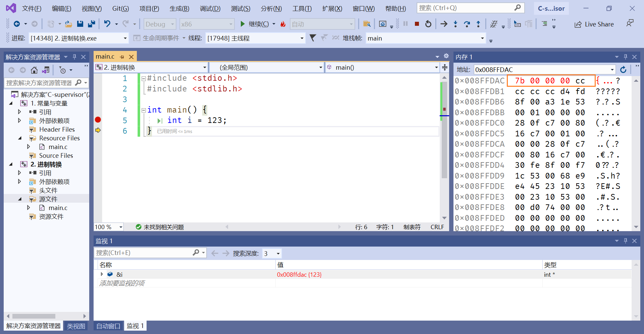Viewport: 644px width, 334px height.
Task: Open the Memory address dropdown
Action: click(612, 70)
